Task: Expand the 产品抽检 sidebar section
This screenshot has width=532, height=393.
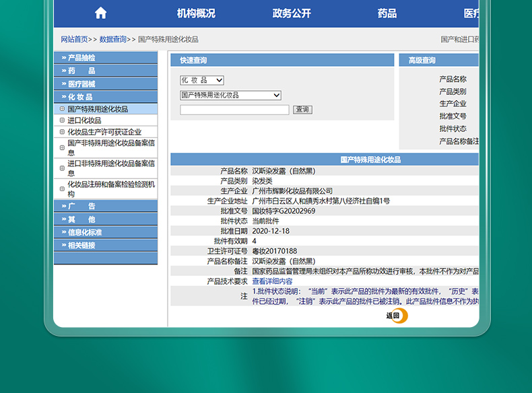Action: tap(106, 58)
